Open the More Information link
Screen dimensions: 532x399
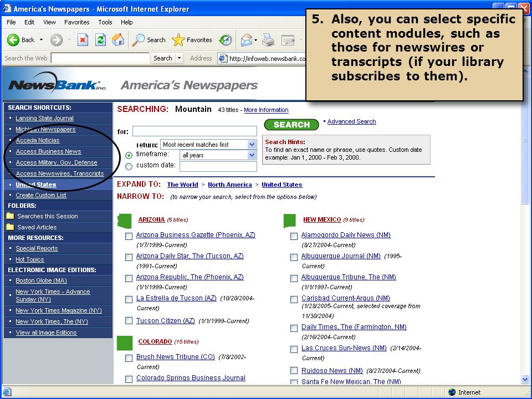click(x=266, y=110)
